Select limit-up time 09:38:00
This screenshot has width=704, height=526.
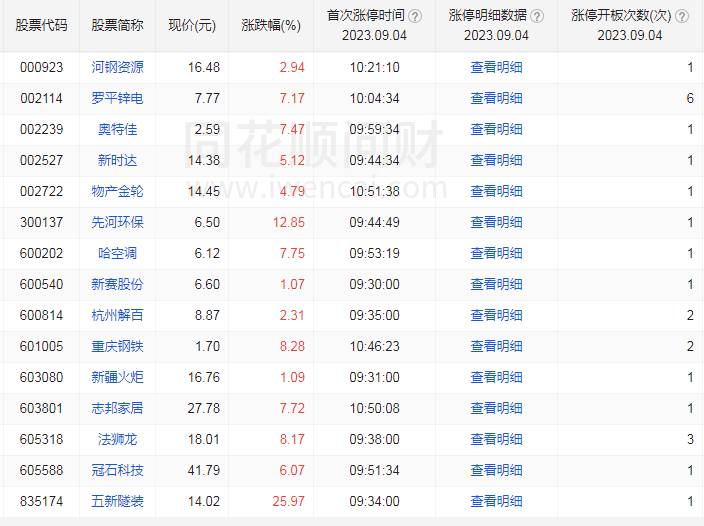point(374,439)
